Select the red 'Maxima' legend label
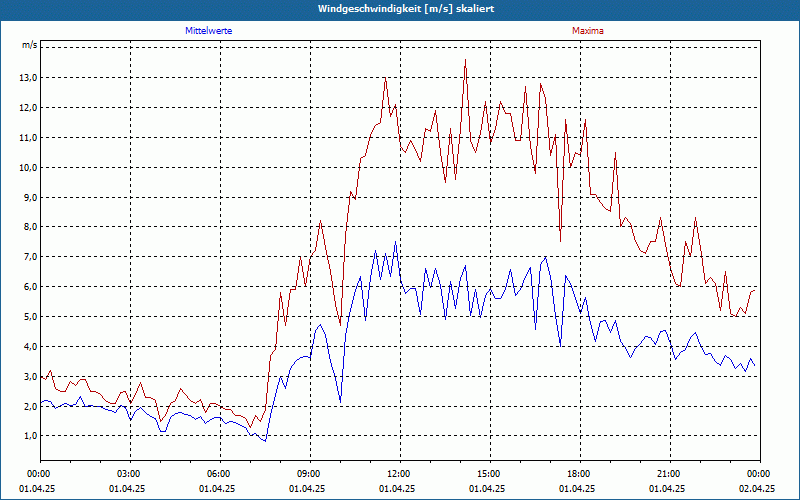Viewport: 800px width, 500px height. click(x=588, y=31)
